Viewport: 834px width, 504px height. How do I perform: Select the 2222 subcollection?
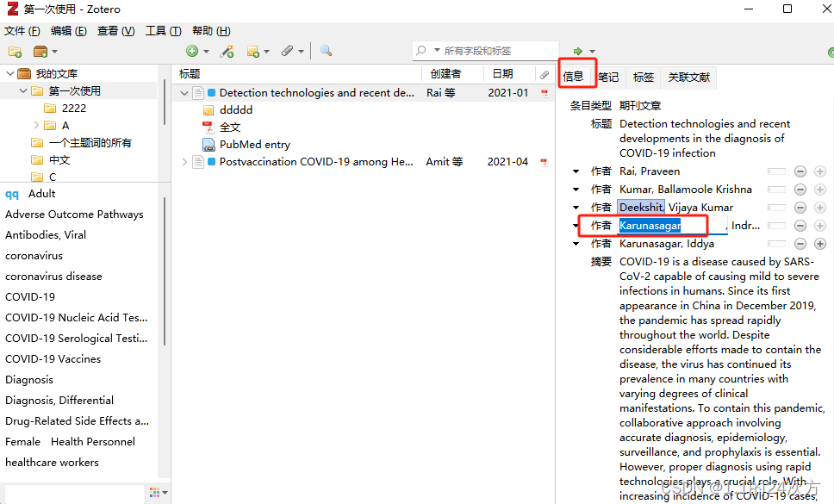click(74, 109)
